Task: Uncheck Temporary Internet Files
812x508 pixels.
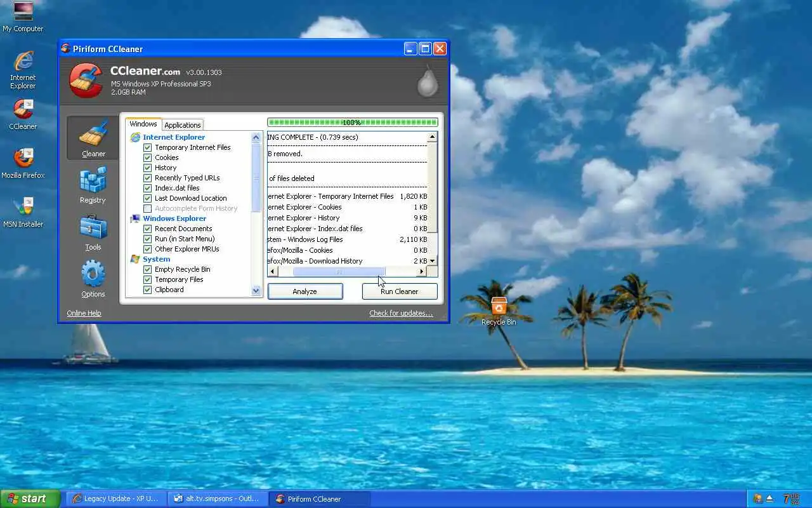Action: (147, 147)
